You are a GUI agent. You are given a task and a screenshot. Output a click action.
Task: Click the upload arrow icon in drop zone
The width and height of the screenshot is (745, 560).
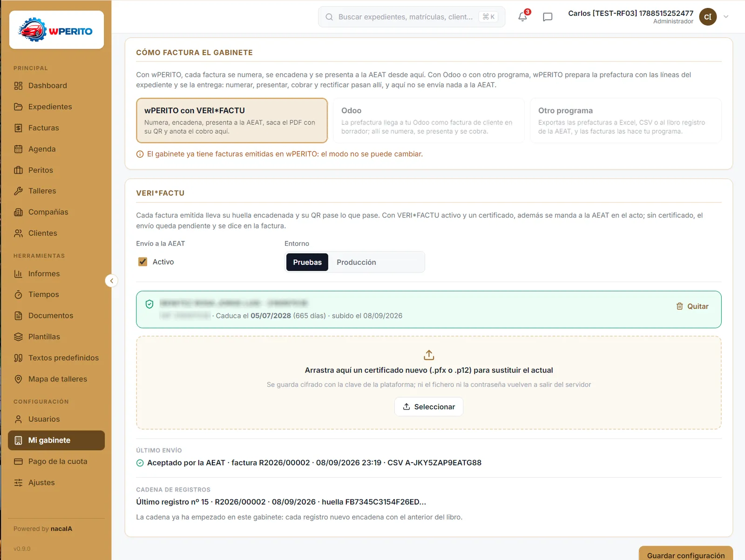pos(429,355)
